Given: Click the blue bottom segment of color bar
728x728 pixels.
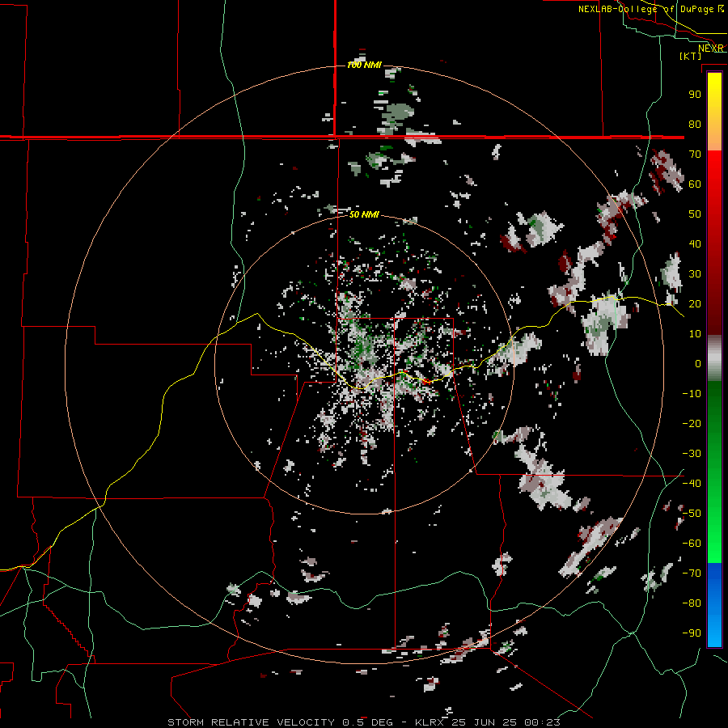Looking at the screenshot, I should (x=714, y=604).
